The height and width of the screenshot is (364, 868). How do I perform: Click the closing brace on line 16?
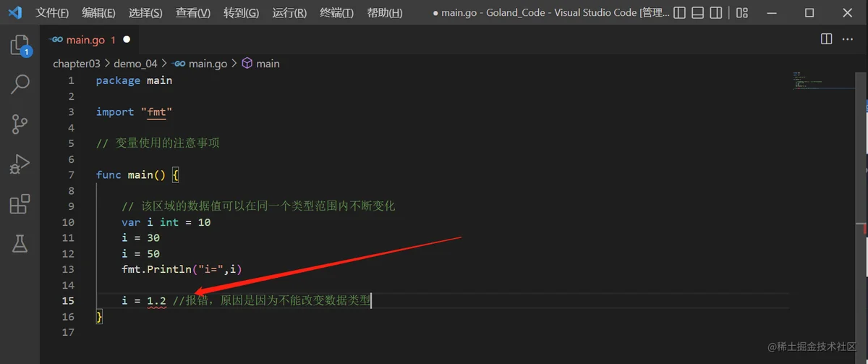[x=100, y=316]
